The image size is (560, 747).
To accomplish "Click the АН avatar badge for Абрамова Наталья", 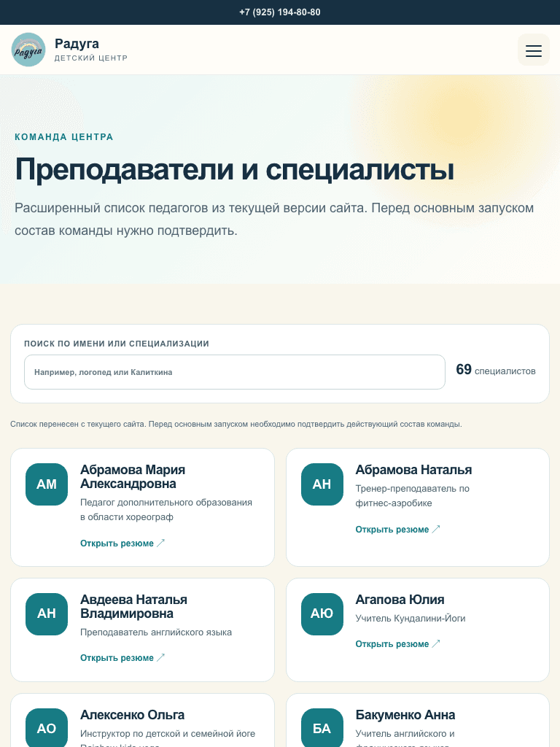I will [x=322, y=484].
